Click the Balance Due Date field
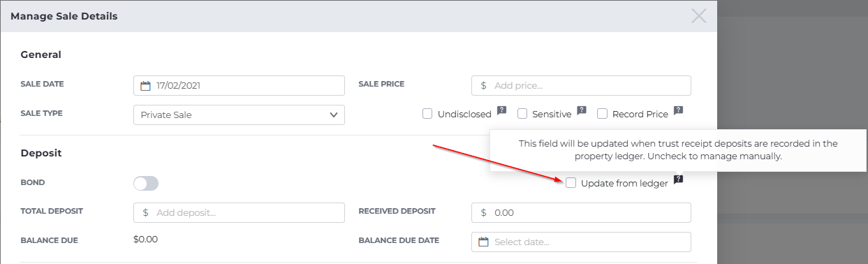The height and width of the screenshot is (264, 868). click(x=581, y=242)
